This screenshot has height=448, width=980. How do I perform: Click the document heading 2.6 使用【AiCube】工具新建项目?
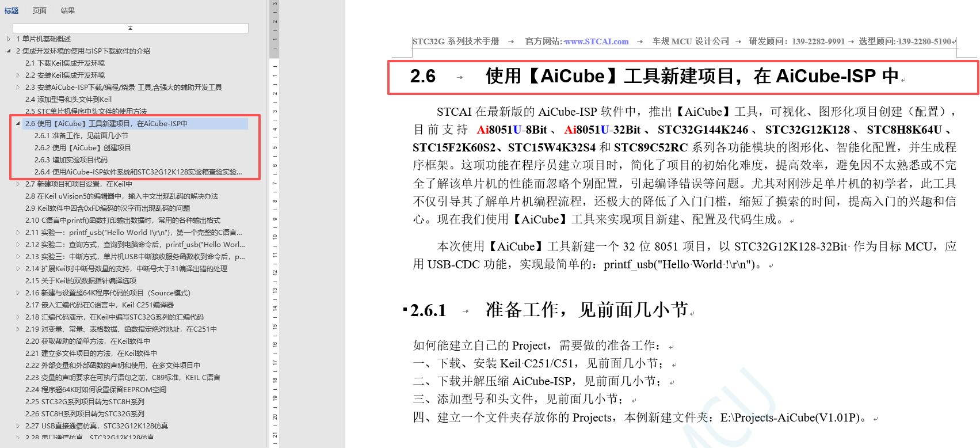(x=654, y=76)
